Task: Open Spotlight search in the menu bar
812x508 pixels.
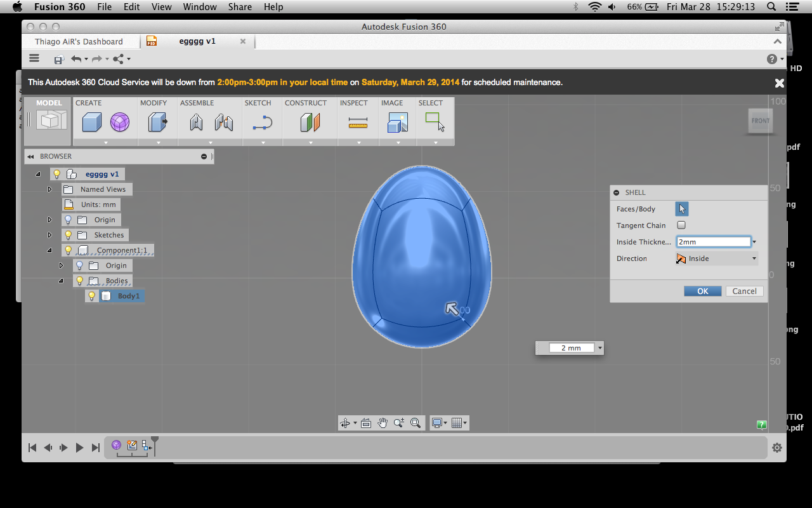Action: 771,7
